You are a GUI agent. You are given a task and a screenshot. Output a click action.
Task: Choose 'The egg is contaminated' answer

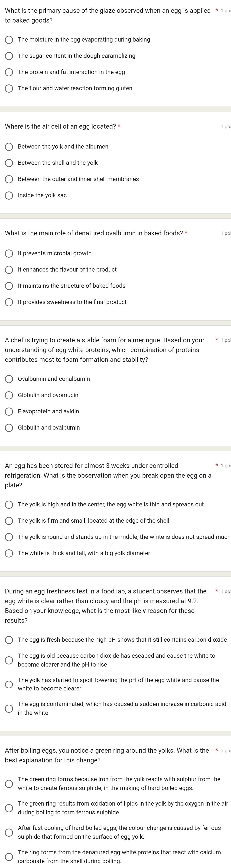[x=9, y=708]
